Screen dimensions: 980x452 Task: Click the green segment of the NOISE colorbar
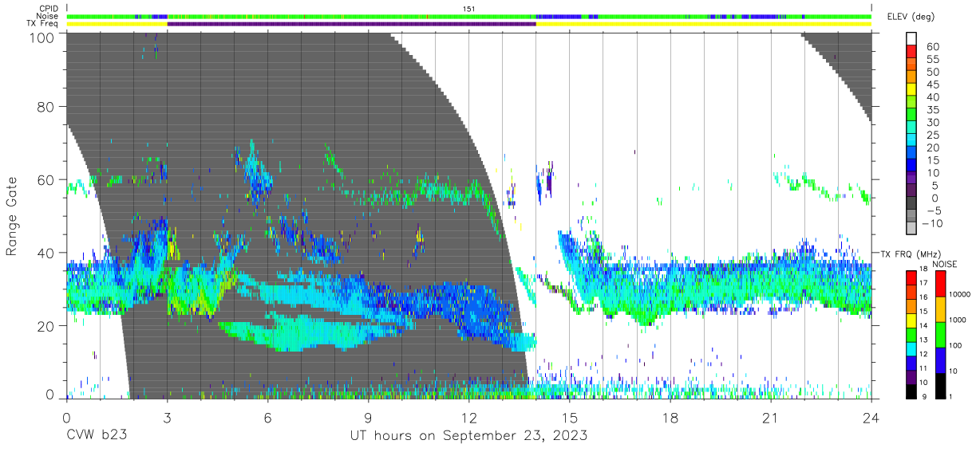pyautogui.click(x=941, y=334)
